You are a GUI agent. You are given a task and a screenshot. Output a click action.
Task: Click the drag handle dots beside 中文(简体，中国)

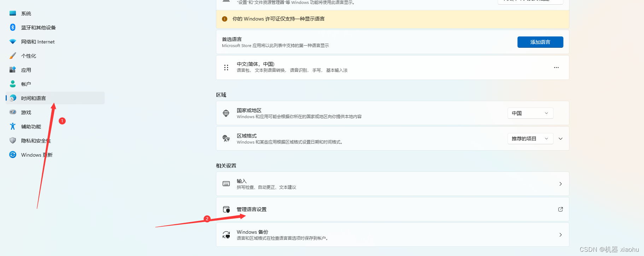[226, 68]
